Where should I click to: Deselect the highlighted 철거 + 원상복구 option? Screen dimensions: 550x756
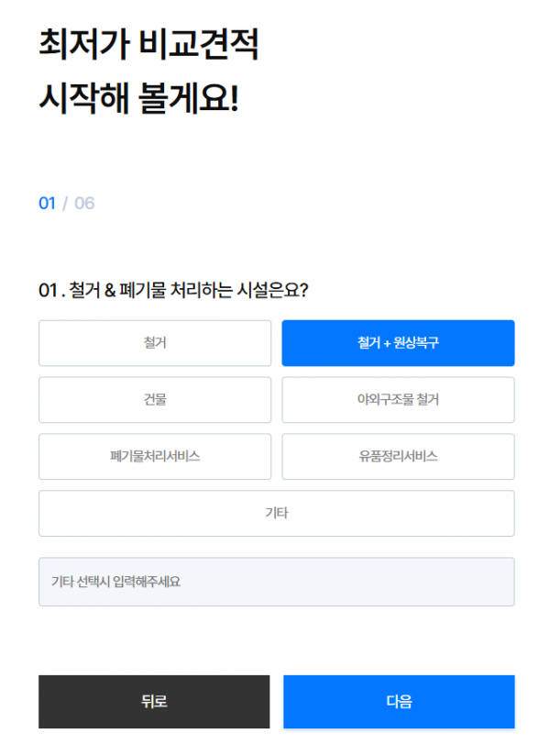(x=398, y=343)
